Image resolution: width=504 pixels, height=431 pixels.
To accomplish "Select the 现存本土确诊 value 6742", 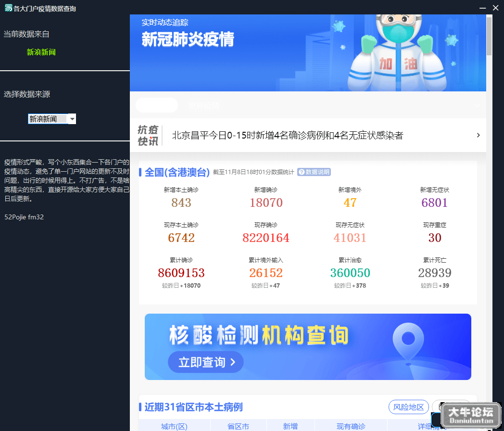I will point(181,238).
